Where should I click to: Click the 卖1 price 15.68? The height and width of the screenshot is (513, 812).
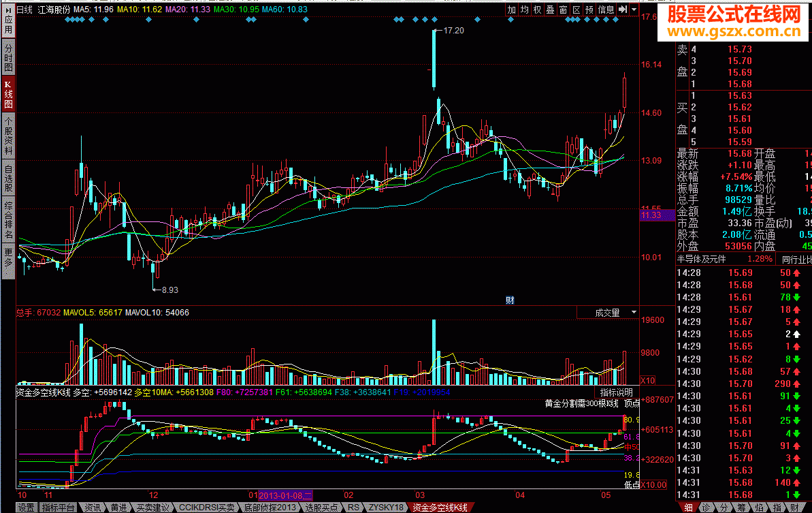739,84
